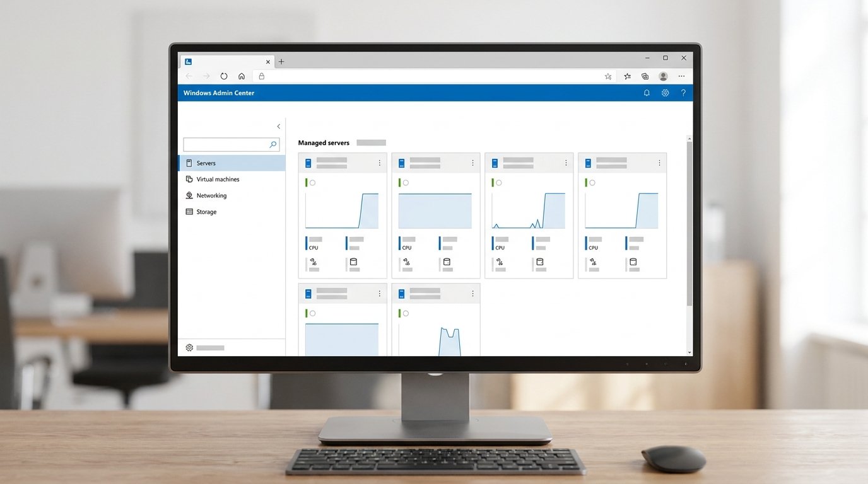Screen dimensions: 868x484
Task: Open a new browser tab with the plus
Action: [281, 62]
